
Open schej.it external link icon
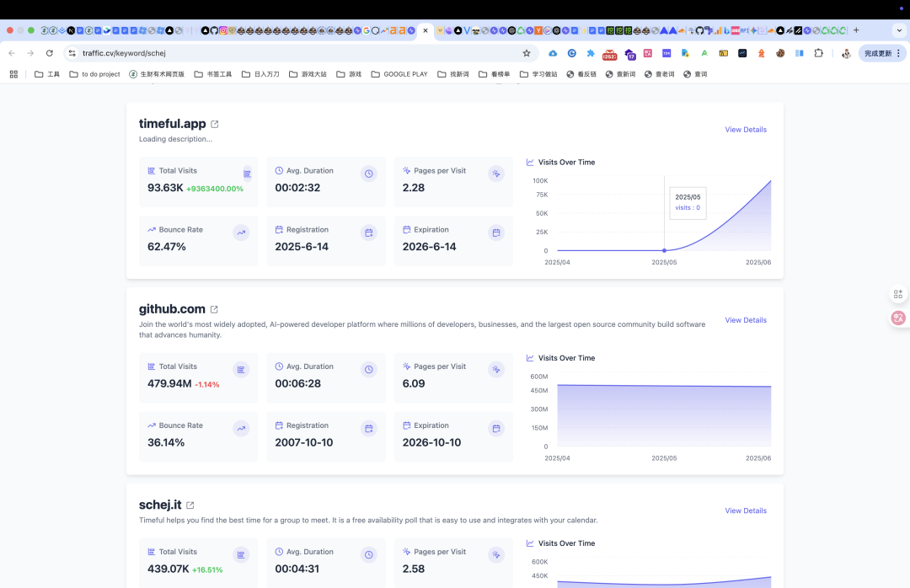190,505
